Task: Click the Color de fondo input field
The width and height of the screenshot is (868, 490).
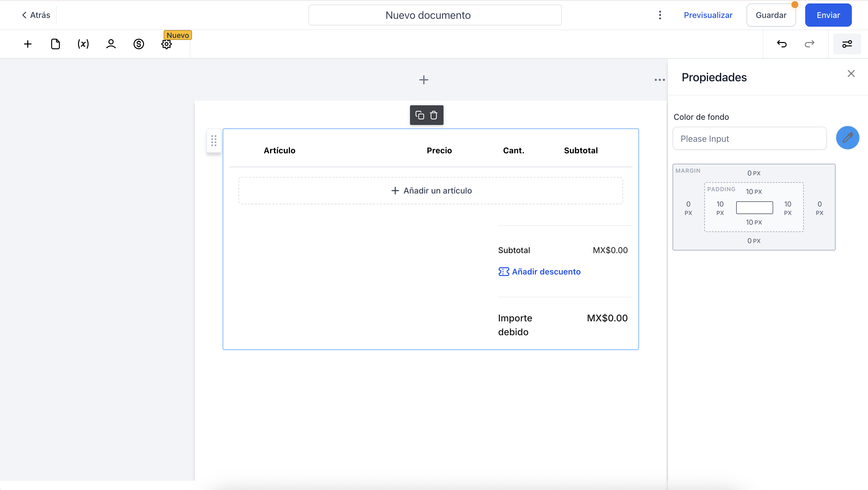Action: click(749, 139)
